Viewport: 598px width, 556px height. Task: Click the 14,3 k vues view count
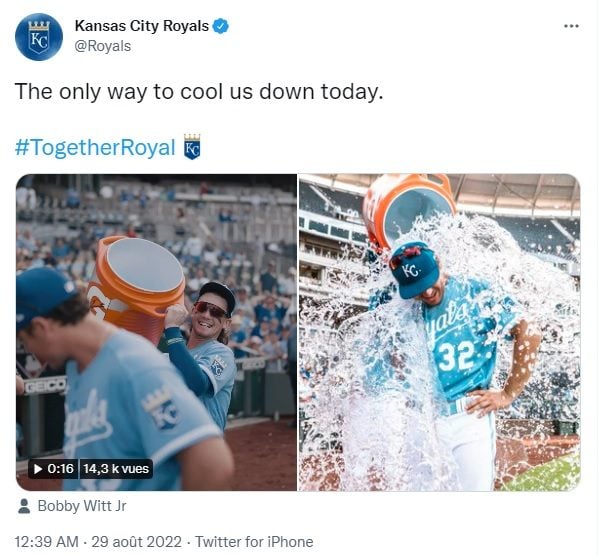coord(116,468)
